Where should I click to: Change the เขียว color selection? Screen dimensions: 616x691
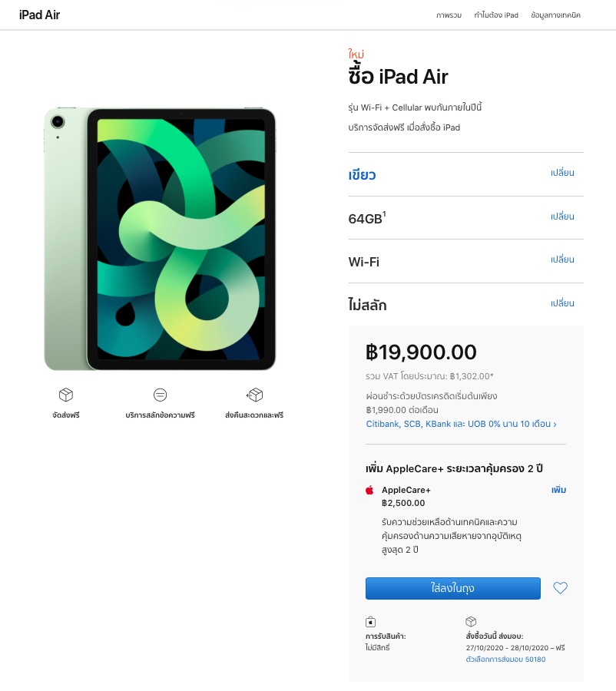pos(562,173)
